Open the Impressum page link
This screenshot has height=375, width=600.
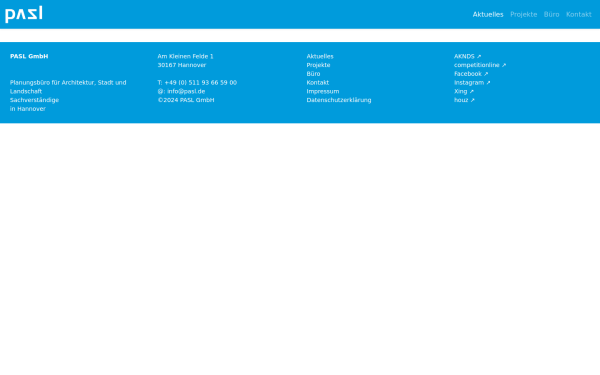[x=323, y=91]
